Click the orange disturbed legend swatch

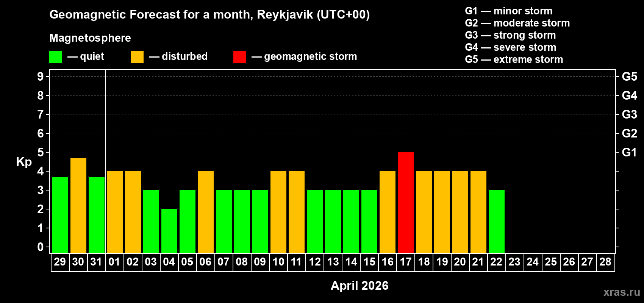tap(137, 57)
